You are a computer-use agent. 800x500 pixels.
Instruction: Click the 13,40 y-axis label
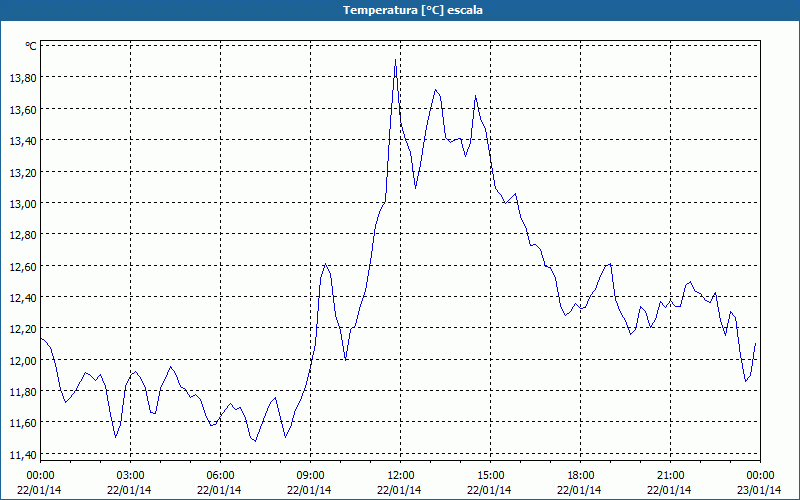tap(22, 141)
